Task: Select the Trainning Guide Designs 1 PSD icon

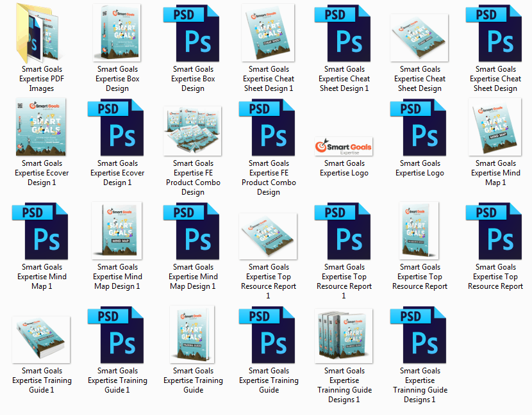Action: click(x=420, y=335)
